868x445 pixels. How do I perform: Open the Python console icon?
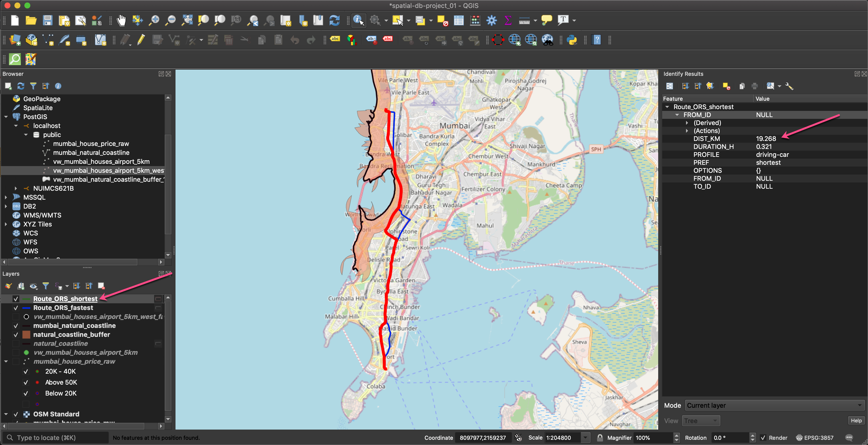point(572,40)
